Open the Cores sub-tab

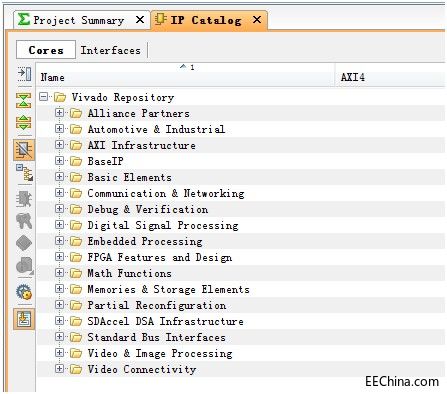(46, 50)
